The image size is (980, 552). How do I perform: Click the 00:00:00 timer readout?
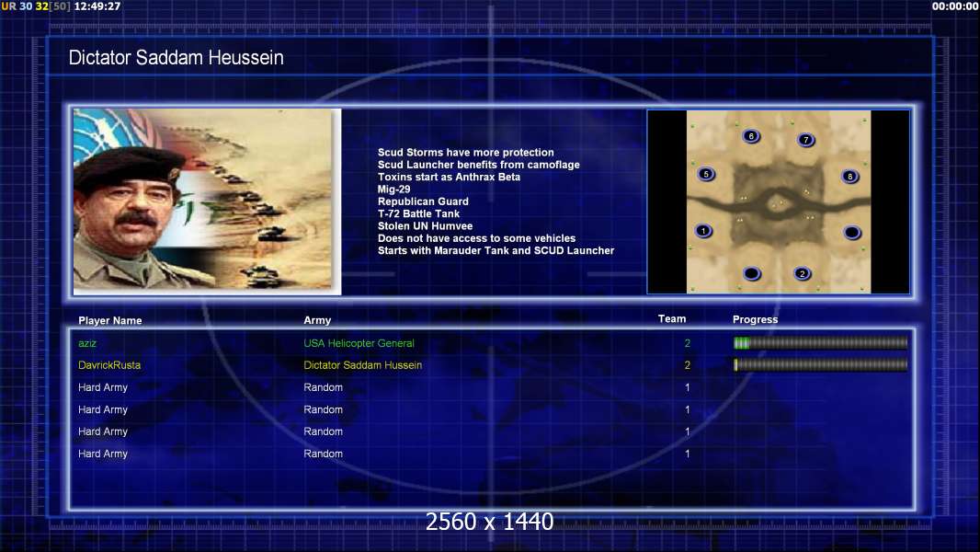point(954,6)
